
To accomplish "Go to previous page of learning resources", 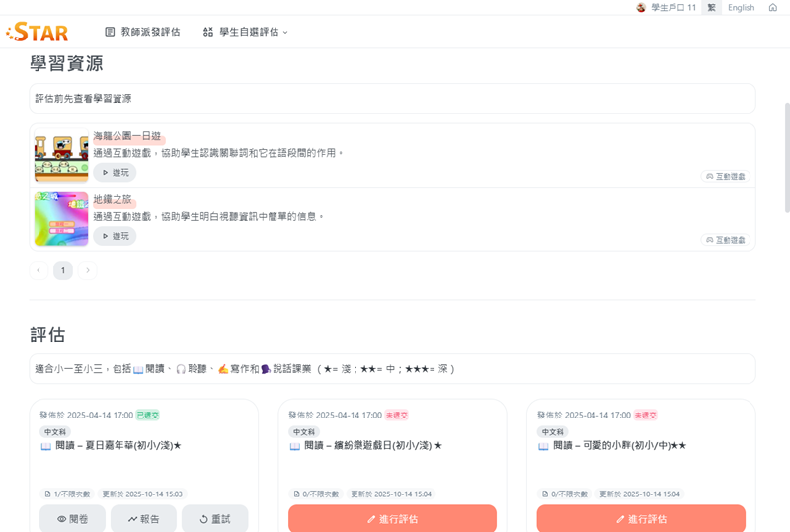I will (x=39, y=270).
